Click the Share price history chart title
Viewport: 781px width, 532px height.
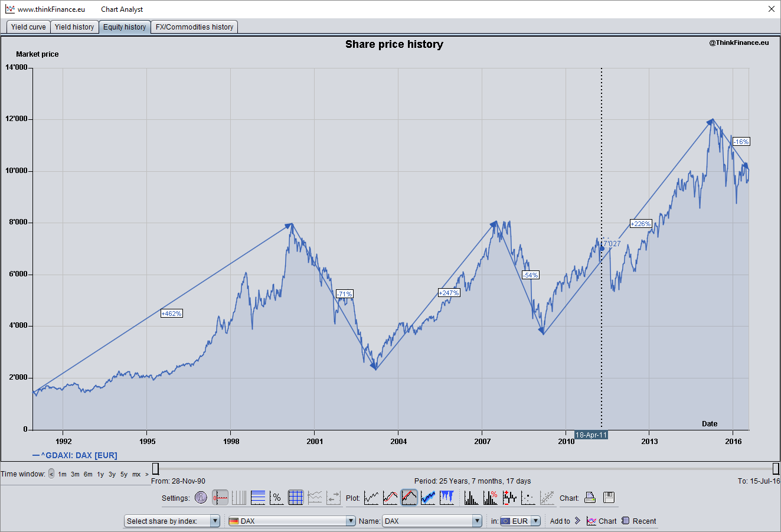pos(394,44)
